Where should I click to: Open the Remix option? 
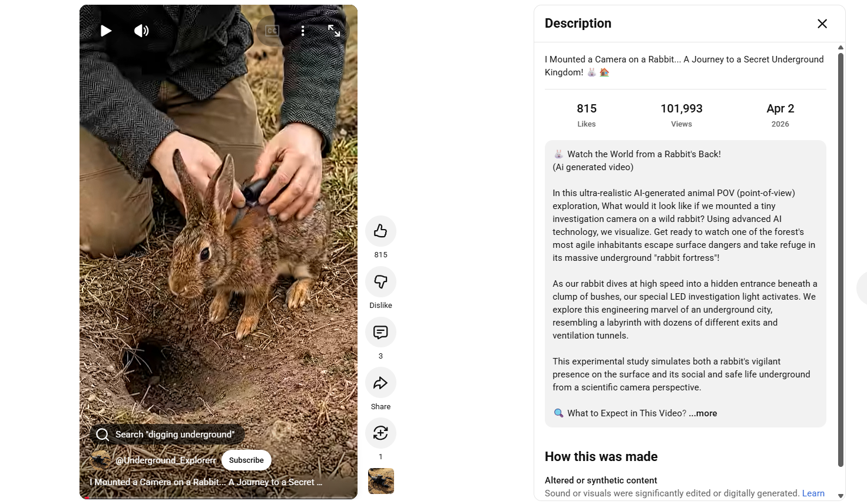[x=380, y=433]
